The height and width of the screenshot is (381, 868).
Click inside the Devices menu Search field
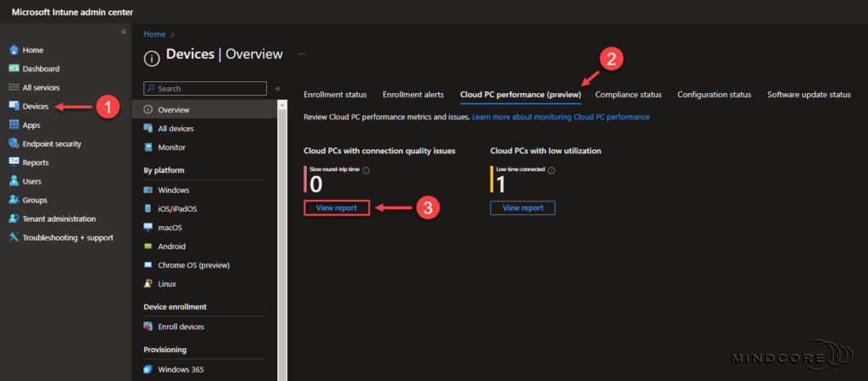pos(205,88)
